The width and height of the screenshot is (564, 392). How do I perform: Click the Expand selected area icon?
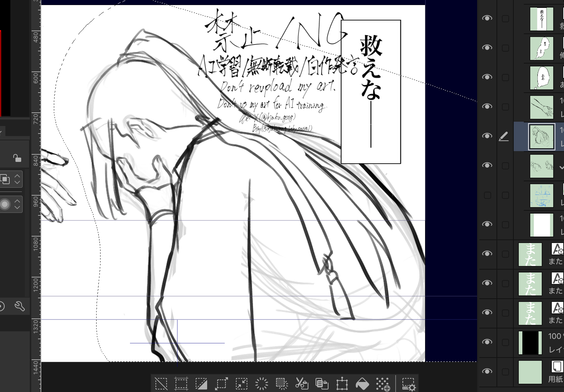click(221, 384)
